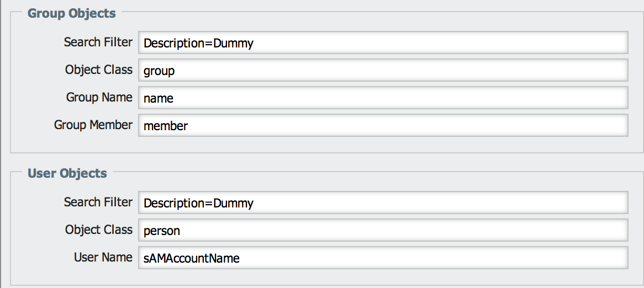
Task: Click into the Group Member field
Action: [383, 125]
